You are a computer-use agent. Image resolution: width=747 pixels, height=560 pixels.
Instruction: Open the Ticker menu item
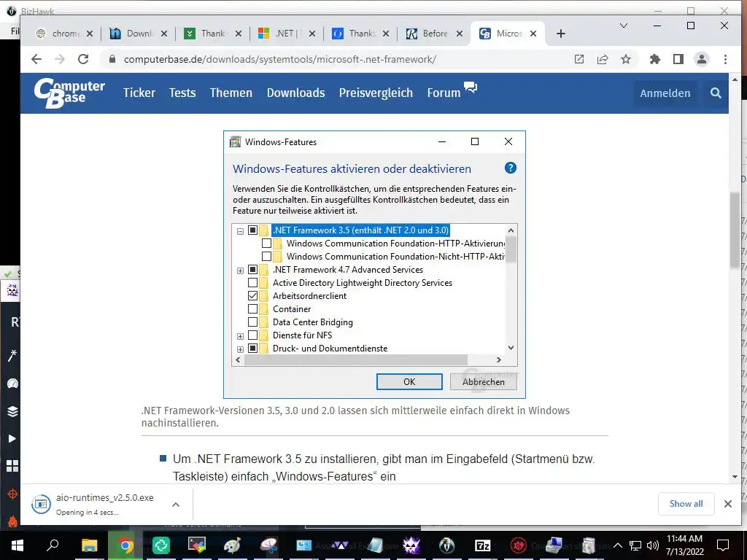pos(139,93)
